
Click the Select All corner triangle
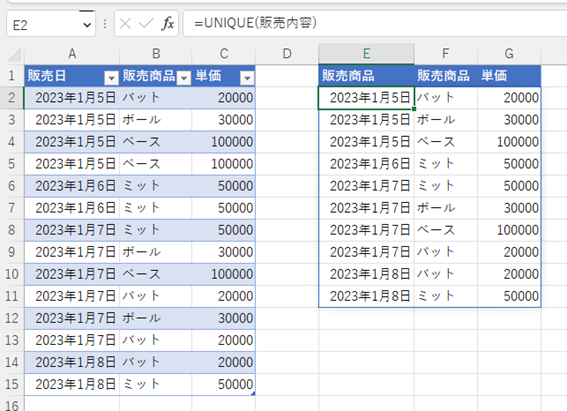(x=14, y=55)
